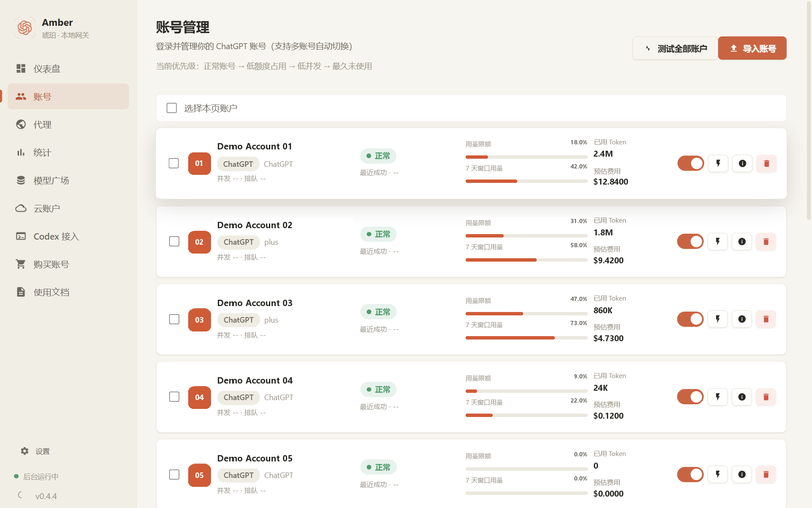Click the 03 badge of Demo Account 03
This screenshot has height=508, width=812.
coord(199,320)
